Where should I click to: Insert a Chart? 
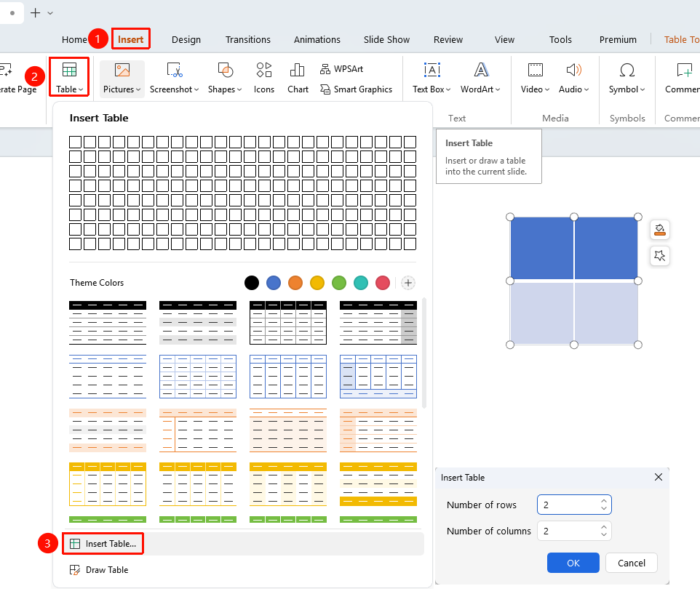[x=298, y=78]
